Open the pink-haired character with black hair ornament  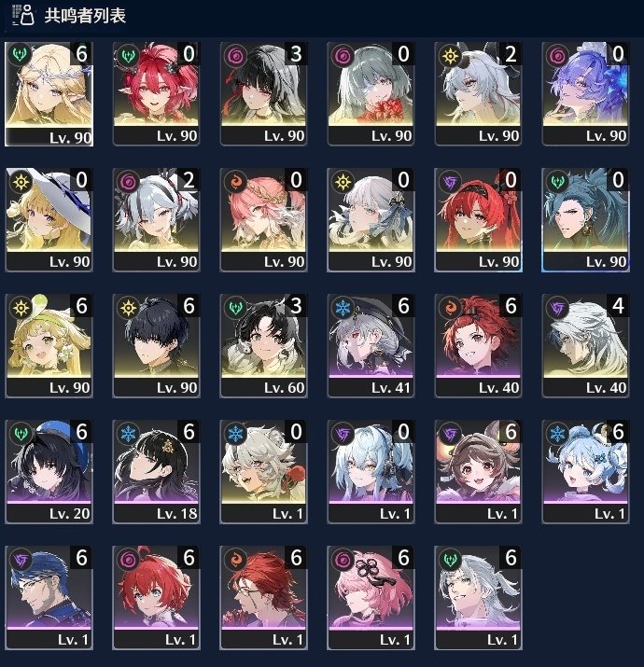click(x=371, y=598)
